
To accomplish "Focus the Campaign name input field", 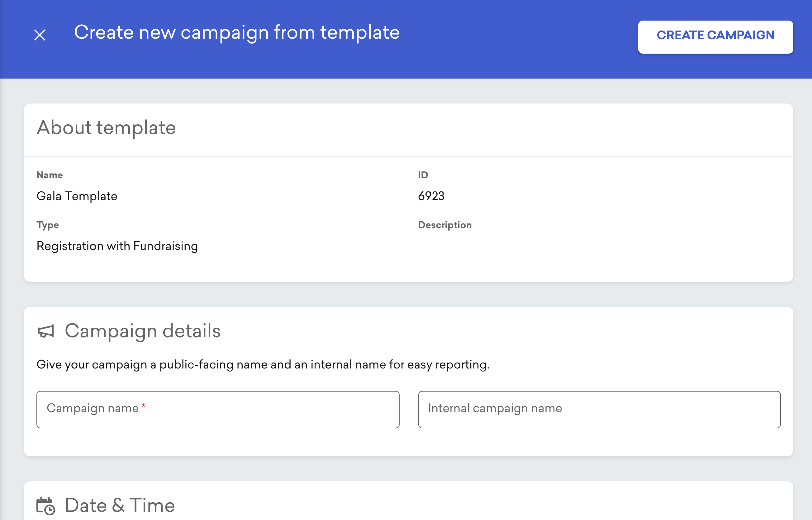I will tap(218, 409).
